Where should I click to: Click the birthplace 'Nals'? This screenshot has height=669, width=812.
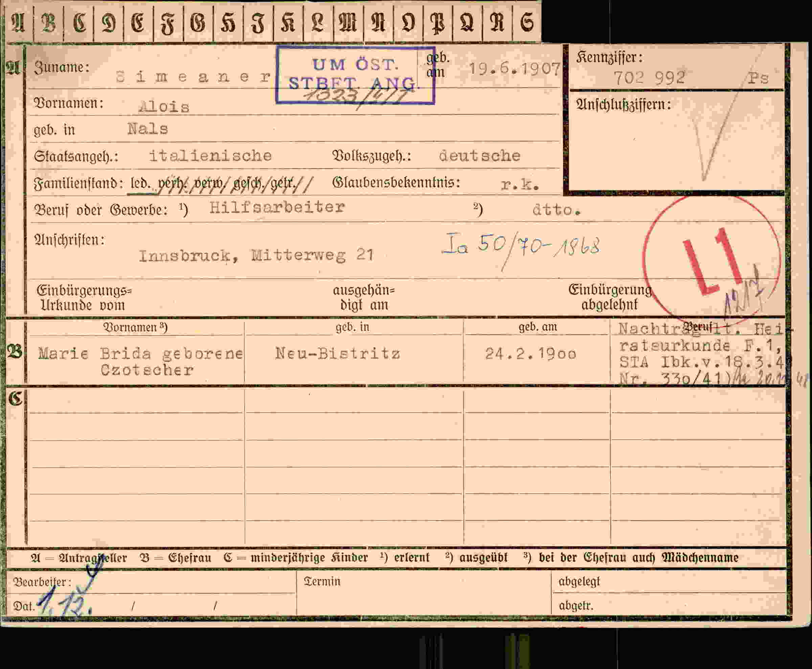click(x=148, y=128)
